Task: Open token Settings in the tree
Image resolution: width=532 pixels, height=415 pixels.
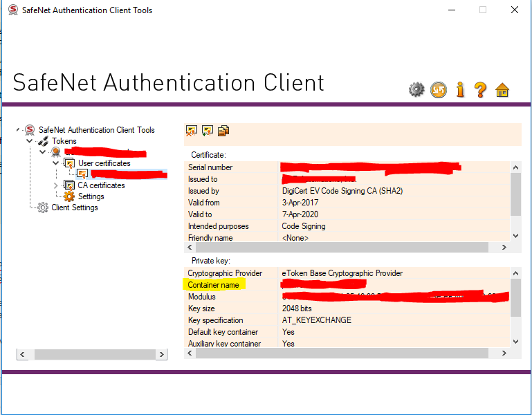Action: tap(91, 196)
